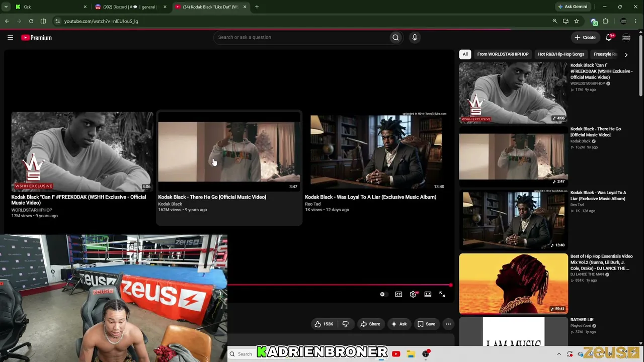Filter by Freestyle Rap chip
The image size is (644, 362).
click(605, 54)
